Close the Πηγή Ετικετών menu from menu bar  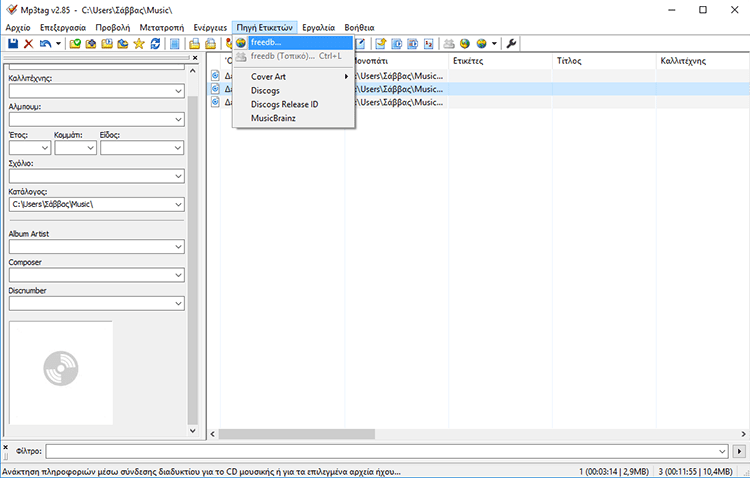265,27
